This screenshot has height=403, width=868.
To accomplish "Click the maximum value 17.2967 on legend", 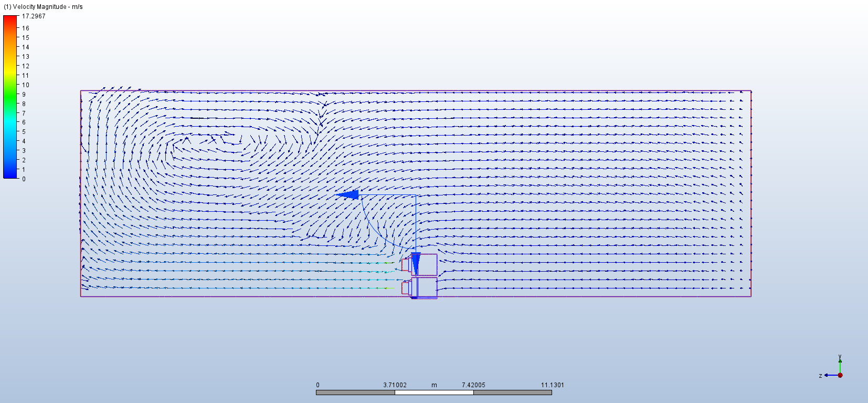I will point(34,16).
